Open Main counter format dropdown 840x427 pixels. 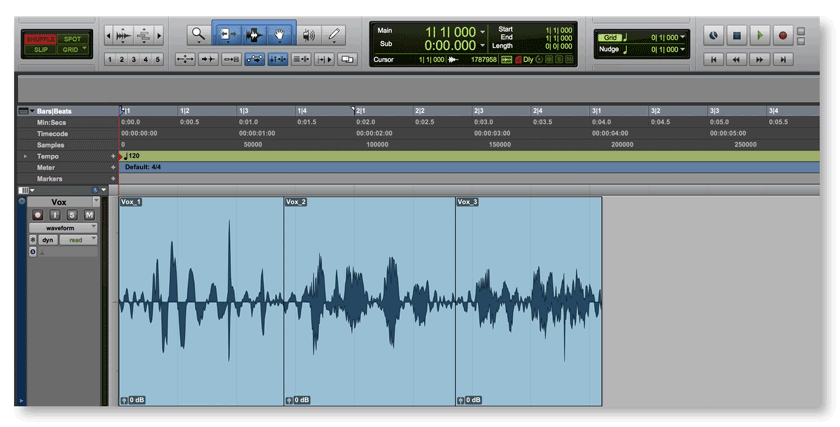[x=483, y=32]
